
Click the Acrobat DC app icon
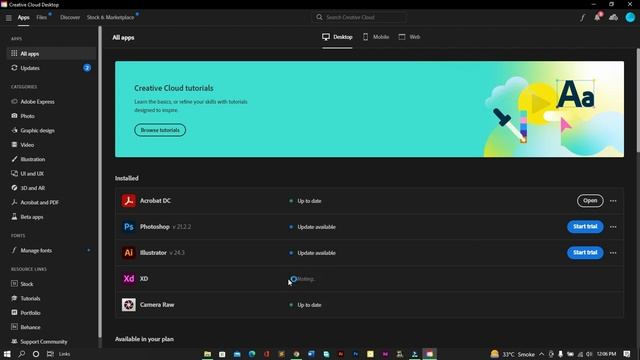pos(129,201)
